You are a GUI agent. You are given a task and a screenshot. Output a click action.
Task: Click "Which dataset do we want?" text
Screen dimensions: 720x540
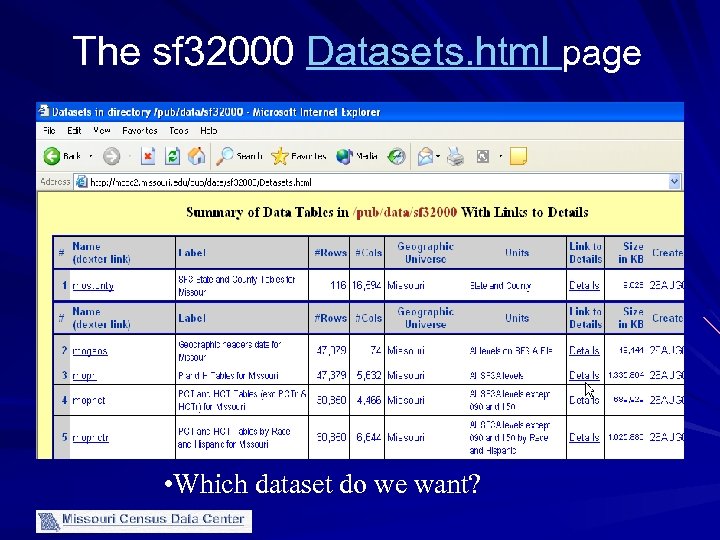pyautogui.click(x=327, y=484)
